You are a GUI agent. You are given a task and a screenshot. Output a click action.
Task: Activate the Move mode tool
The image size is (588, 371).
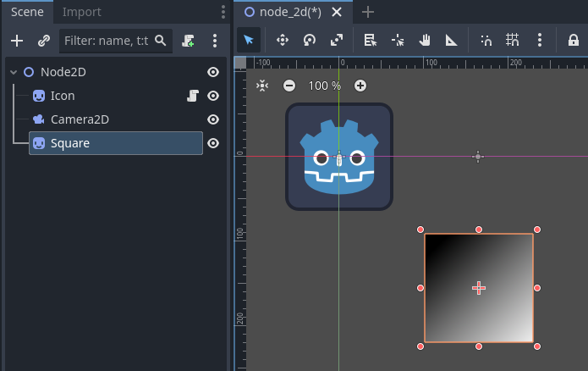pos(283,40)
